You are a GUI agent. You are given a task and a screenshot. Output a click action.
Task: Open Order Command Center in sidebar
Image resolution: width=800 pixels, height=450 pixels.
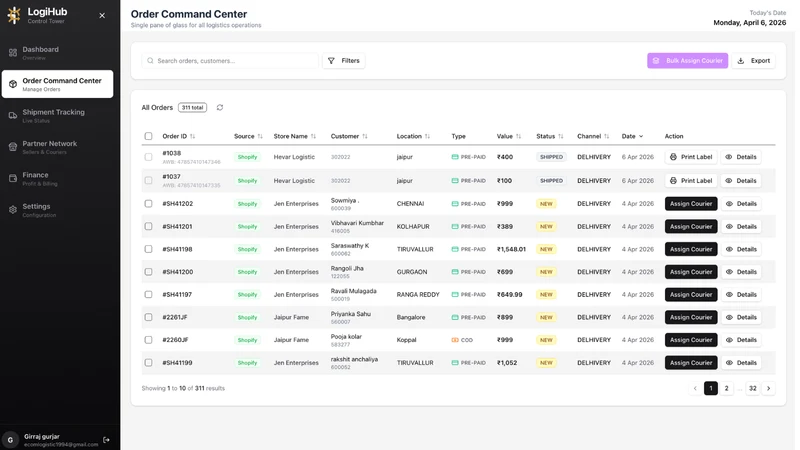(x=57, y=84)
